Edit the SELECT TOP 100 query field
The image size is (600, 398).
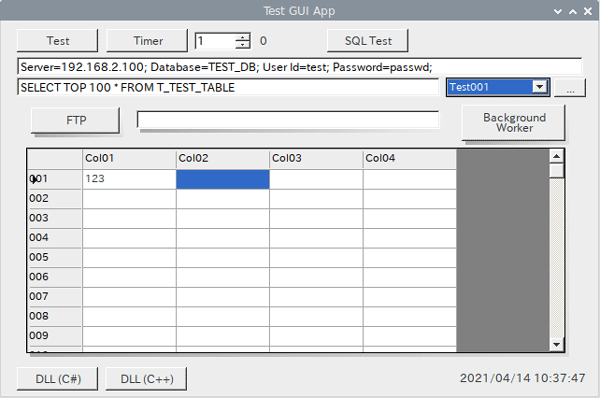pos(228,87)
